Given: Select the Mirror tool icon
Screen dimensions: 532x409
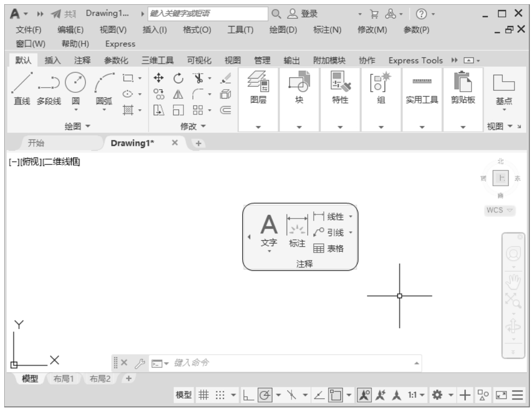Looking at the screenshot, I should point(179,93).
